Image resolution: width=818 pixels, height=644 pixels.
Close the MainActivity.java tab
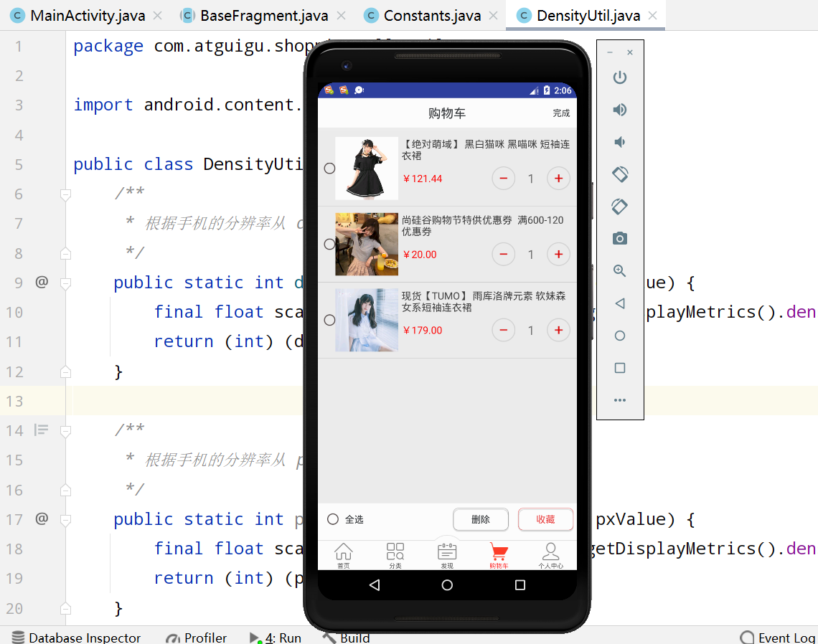pyautogui.click(x=157, y=16)
